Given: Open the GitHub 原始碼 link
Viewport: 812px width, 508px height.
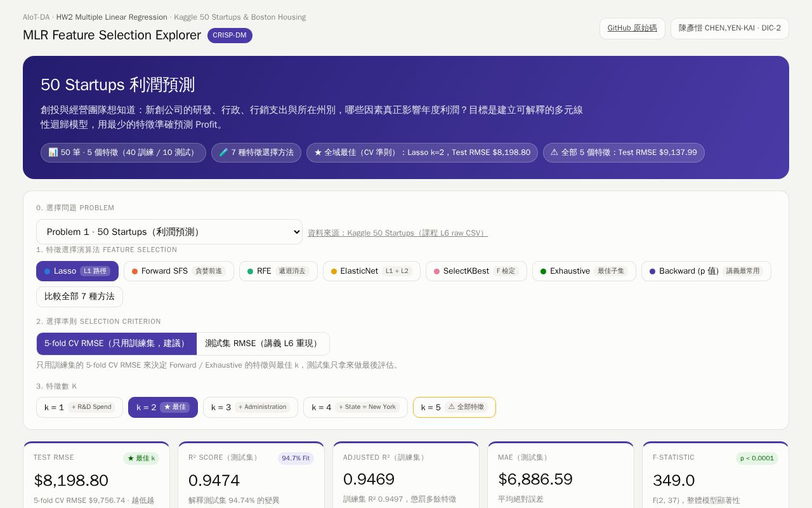Looking at the screenshot, I should coord(632,29).
